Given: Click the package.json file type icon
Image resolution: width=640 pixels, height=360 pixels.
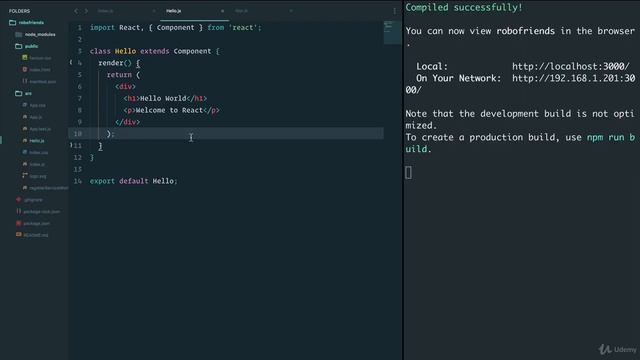Looking at the screenshot, I should click(x=18, y=223).
